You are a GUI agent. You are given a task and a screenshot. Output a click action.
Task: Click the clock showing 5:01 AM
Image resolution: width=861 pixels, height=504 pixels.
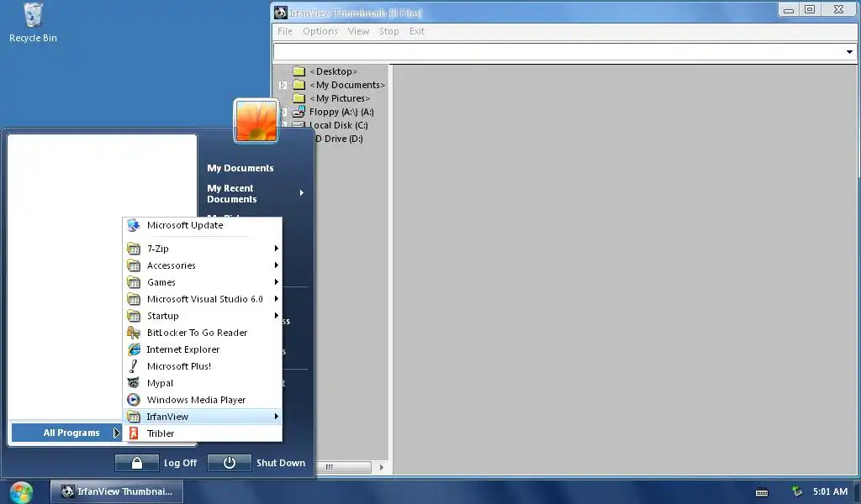point(830,491)
